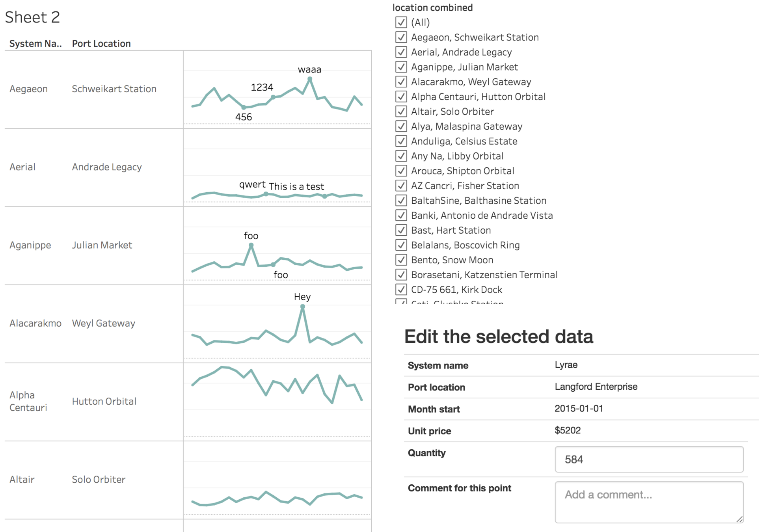Click the comment text area
Screen dimensions: 769x532
[x=648, y=501]
